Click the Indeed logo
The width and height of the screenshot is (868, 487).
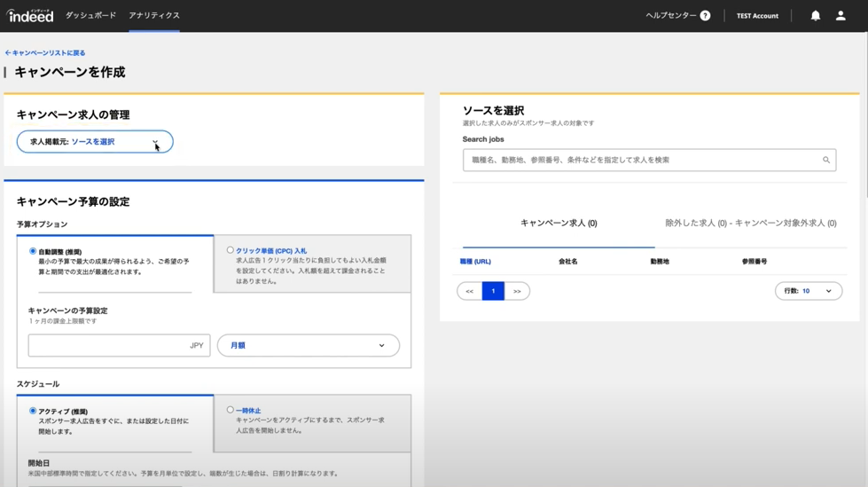pos(31,15)
